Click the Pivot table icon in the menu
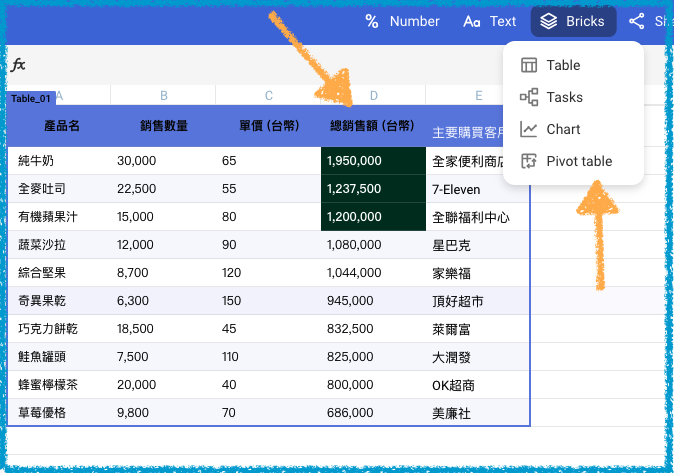Screen dimensions: 674x473 (529, 162)
